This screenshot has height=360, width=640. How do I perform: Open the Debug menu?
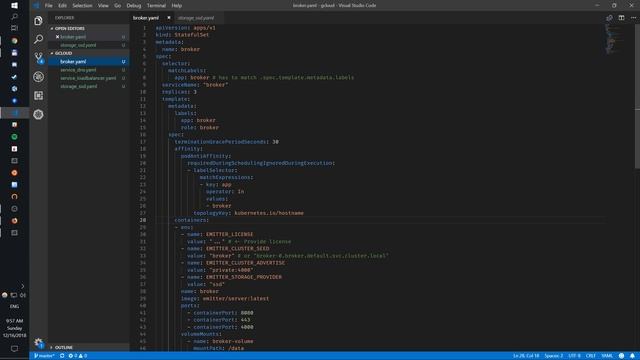coord(133,5)
